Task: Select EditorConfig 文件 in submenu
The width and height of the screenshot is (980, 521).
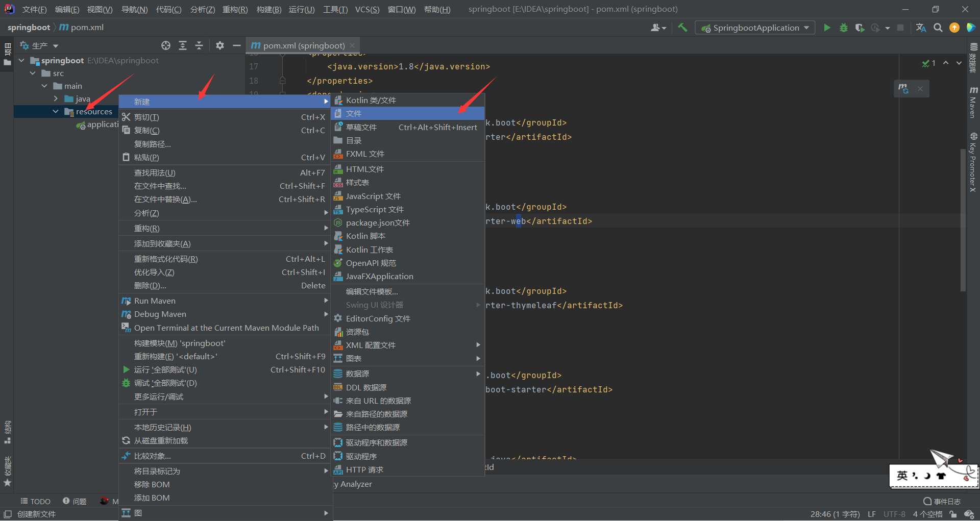Action: 407,318
